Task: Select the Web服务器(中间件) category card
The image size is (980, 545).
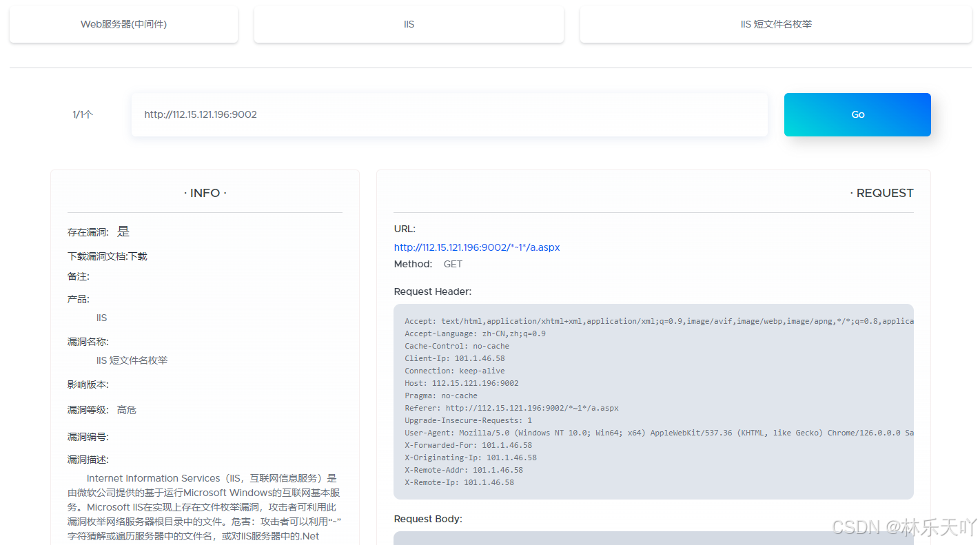Action: [x=123, y=24]
